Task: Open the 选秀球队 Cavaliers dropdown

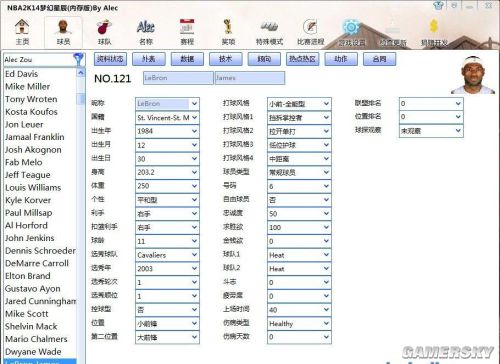Action: pyautogui.click(x=167, y=255)
